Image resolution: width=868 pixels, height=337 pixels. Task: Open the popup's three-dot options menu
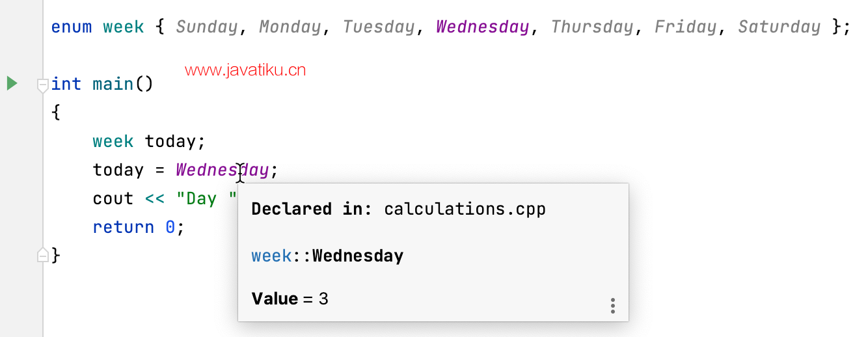[612, 306]
